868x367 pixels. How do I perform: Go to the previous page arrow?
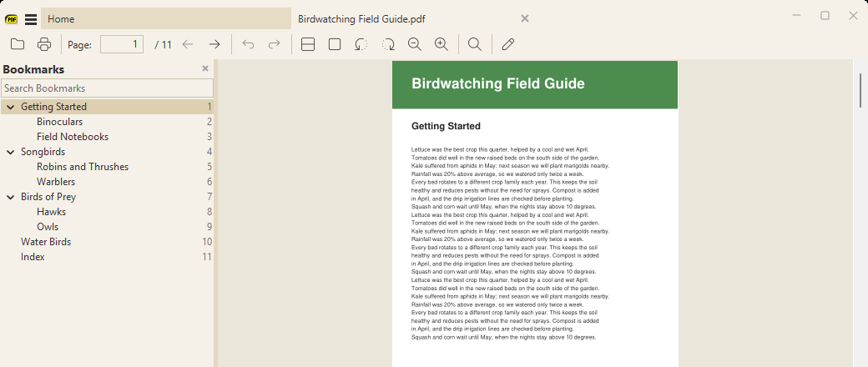point(189,44)
